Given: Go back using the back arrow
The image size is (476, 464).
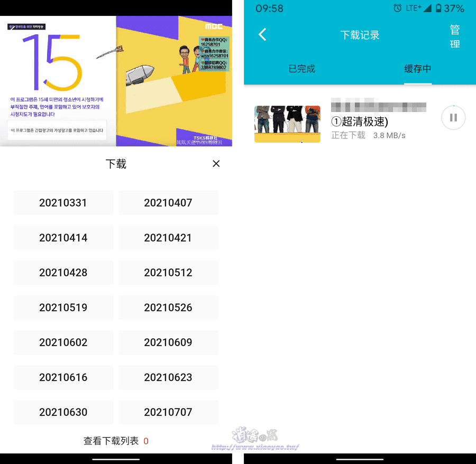Looking at the screenshot, I should click(262, 34).
